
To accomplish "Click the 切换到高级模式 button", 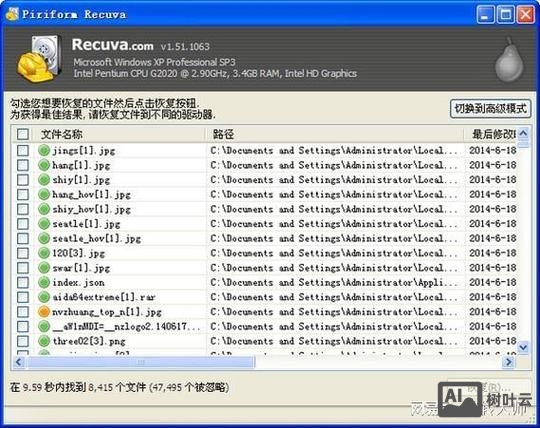I will pos(490,109).
